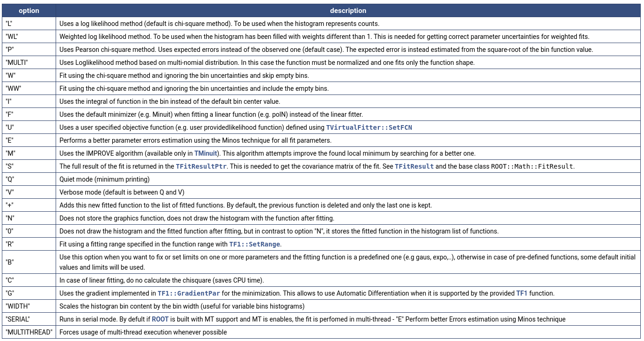Screen dimensions: 644x341
Task: Select the "Q" option cell
Action: pyautogui.click(x=29, y=179)
